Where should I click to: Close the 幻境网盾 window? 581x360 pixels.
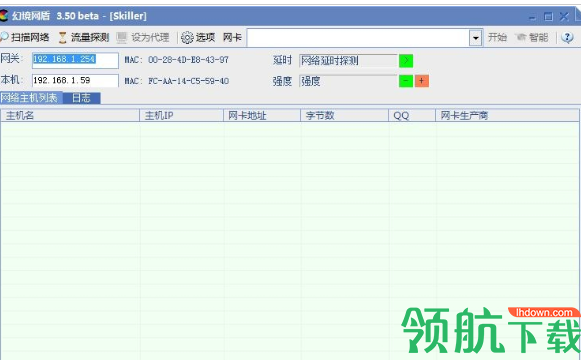(564, 17)
